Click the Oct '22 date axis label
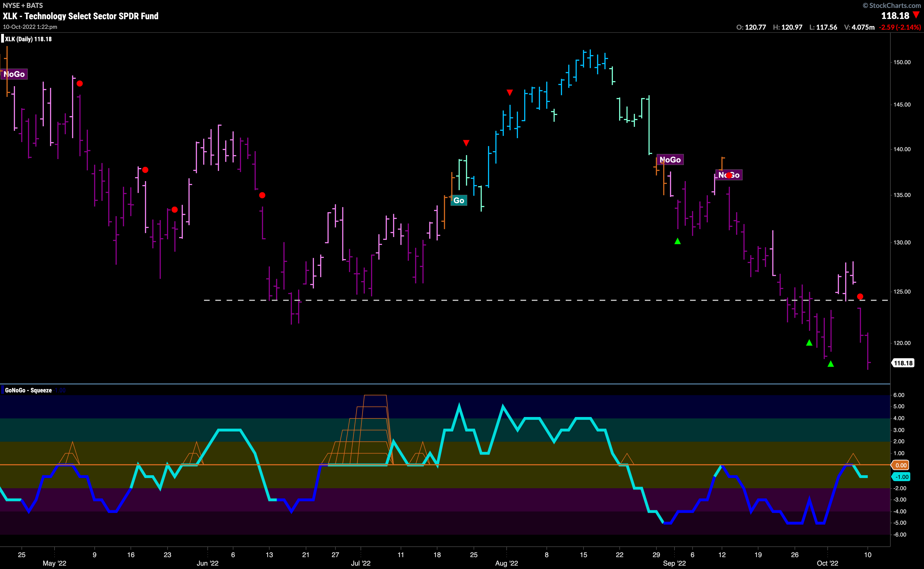The width and height of the screenshot is (924, 569). 827,563
